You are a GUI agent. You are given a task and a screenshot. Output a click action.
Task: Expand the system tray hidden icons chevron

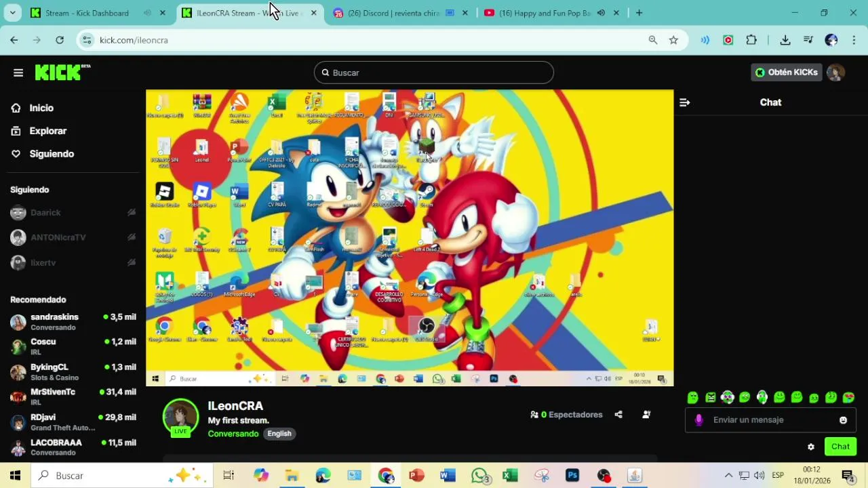(728, 476)
